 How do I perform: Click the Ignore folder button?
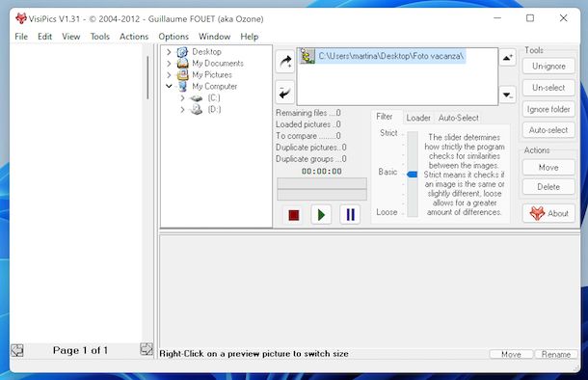coord(548,109)
